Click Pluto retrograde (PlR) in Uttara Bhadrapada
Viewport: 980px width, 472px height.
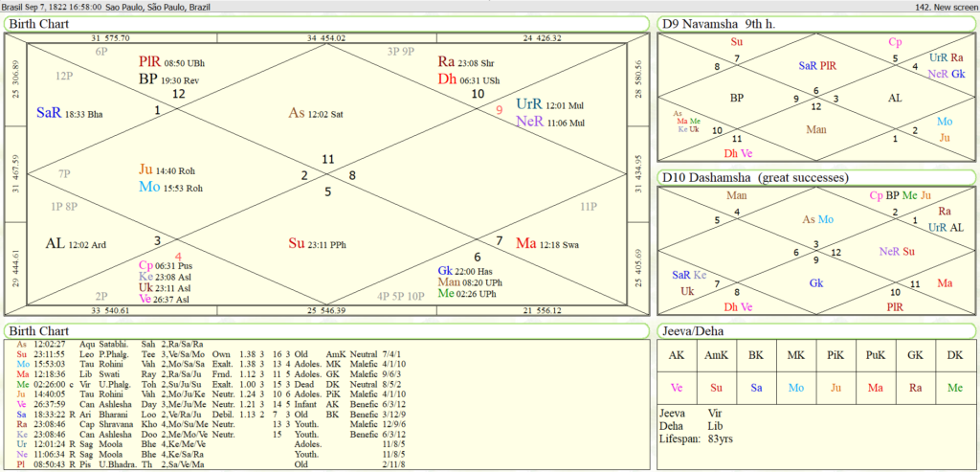click(149, 62)
